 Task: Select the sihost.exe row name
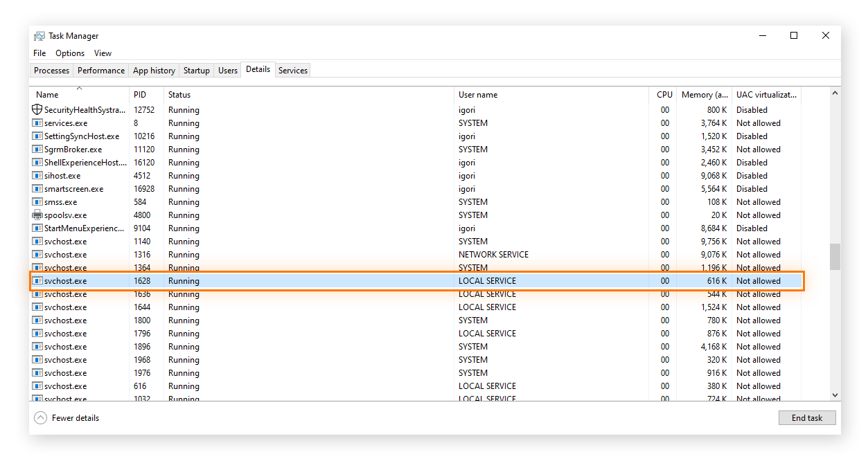coord(62,176)
